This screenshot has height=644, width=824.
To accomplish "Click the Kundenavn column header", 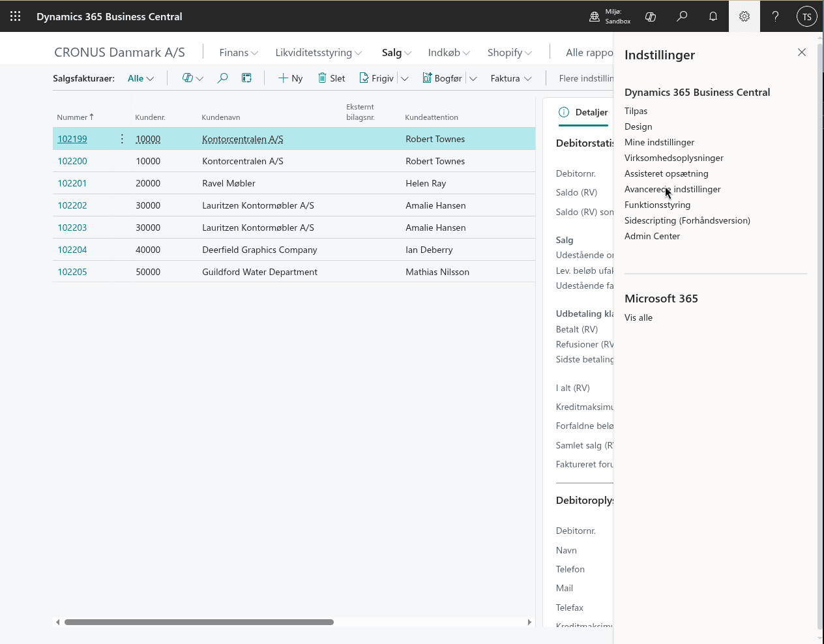I will click(x=221, y=117).
